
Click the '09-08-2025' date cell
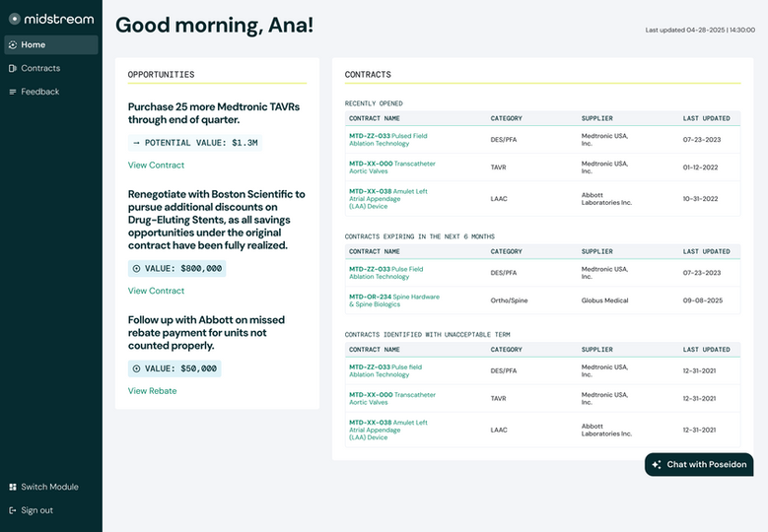click(x=702, y=300)
